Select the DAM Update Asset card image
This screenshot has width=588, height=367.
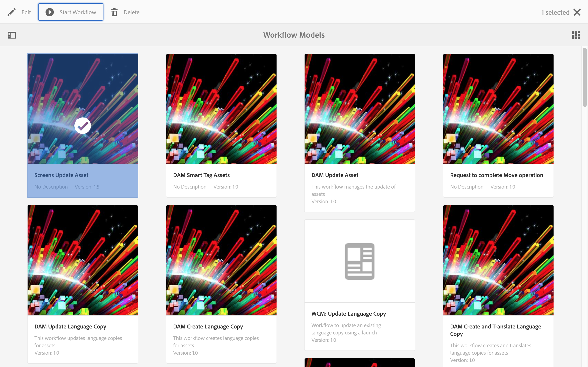click(360, 108)
